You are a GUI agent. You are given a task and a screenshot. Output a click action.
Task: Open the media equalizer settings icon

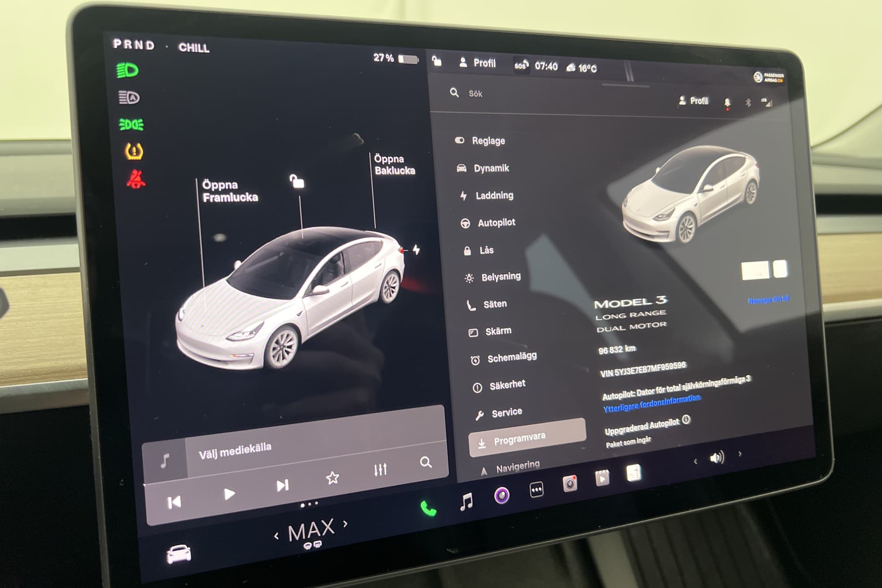(x=380, y=469)
